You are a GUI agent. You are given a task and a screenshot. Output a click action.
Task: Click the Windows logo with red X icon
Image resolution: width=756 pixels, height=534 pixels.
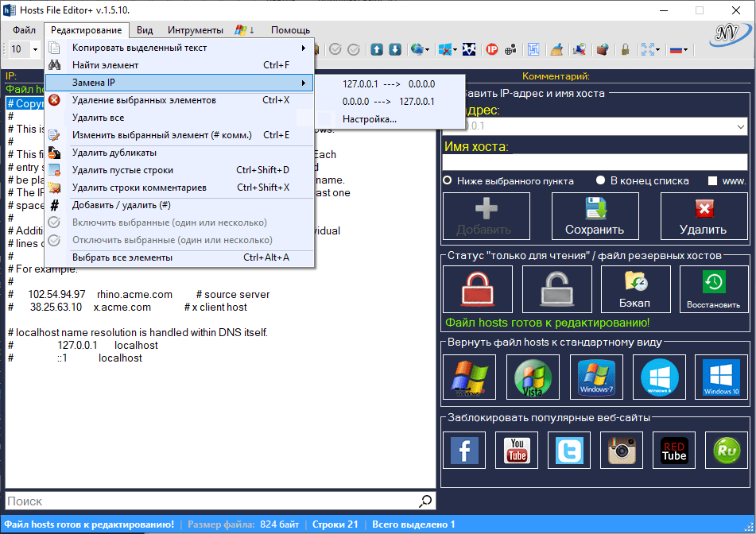pos(444,49)
